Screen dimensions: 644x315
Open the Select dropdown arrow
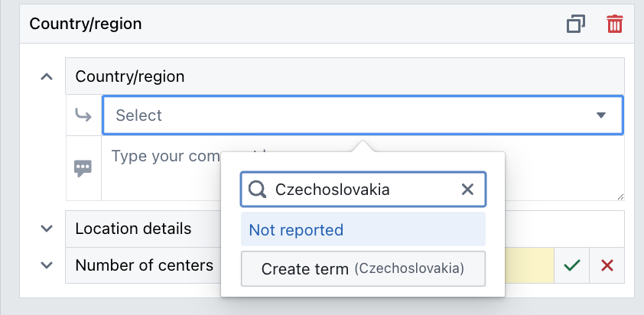(601, 115)
